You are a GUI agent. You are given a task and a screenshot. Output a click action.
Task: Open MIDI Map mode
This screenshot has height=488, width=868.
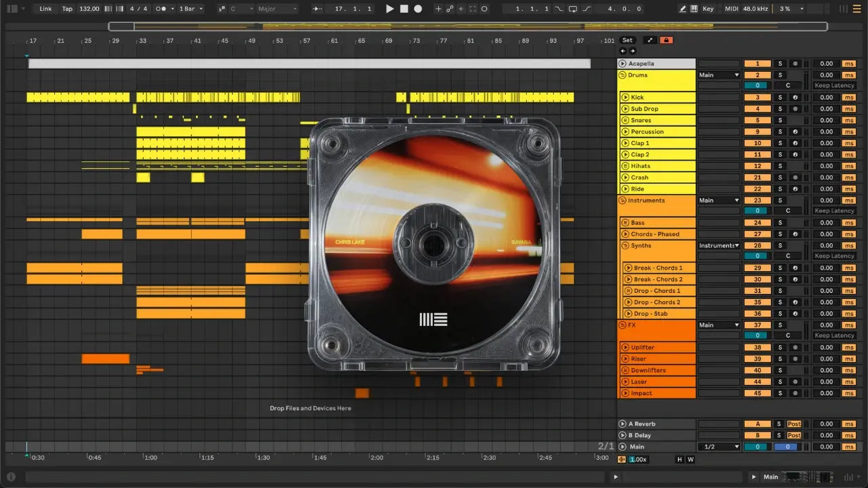tap(731, 9)
